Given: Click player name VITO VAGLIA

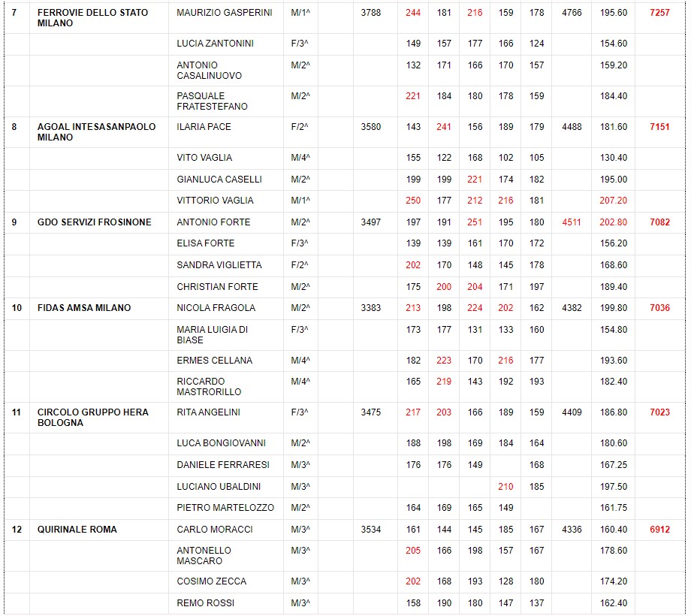Looking at the screenshot, I should 204,158.
